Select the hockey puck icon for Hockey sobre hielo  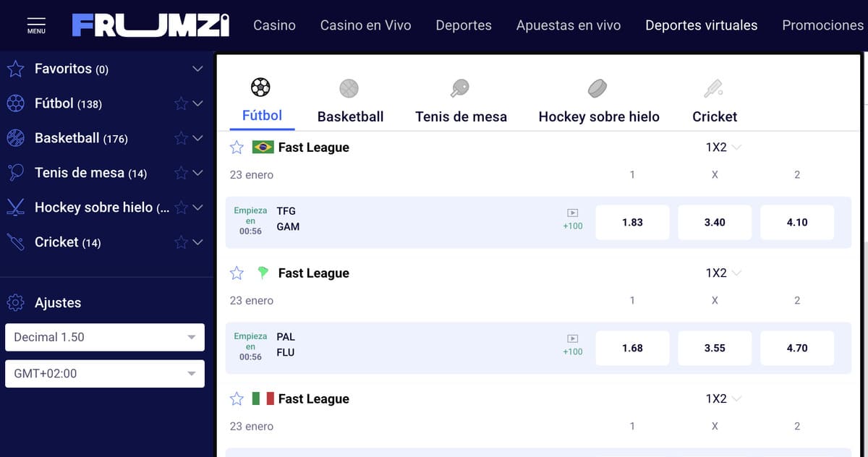(x=598, y=88)
